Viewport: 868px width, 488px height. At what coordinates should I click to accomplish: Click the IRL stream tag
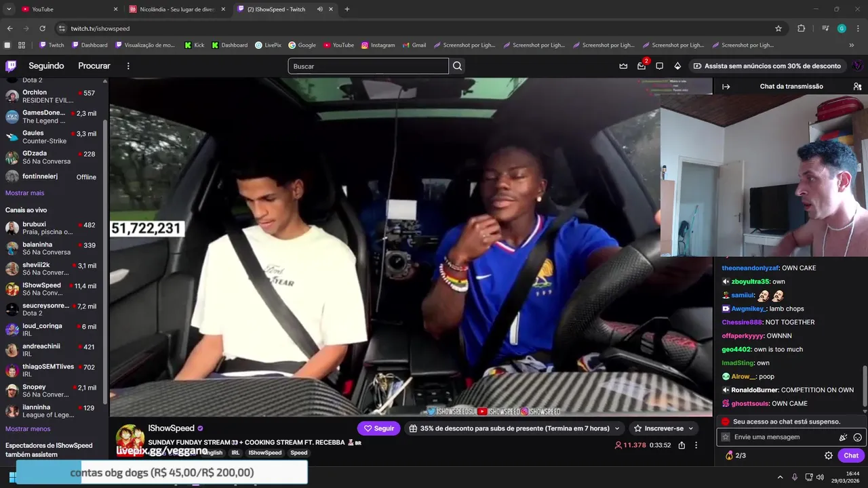coord(235,453)
